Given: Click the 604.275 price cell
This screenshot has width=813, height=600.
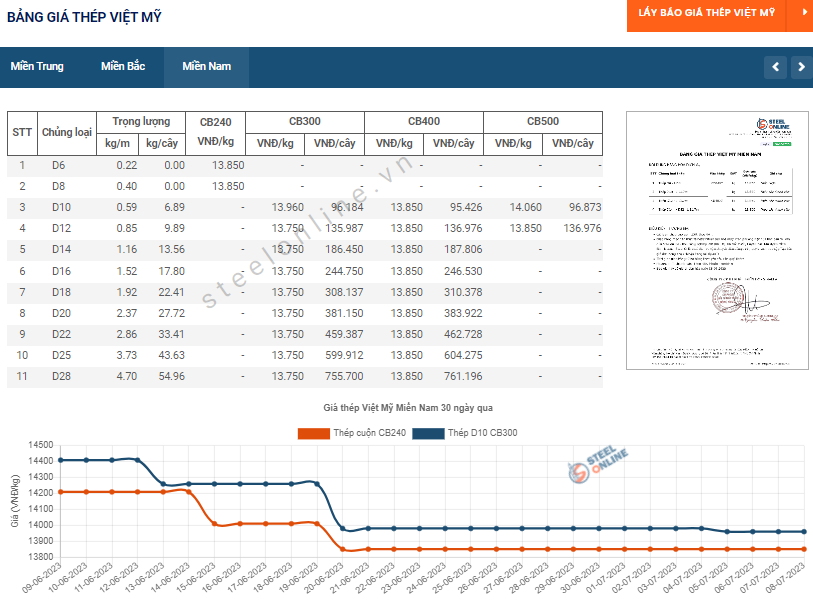Looking at the screenshot, I should pyautogui.click(x=463, y=355).
